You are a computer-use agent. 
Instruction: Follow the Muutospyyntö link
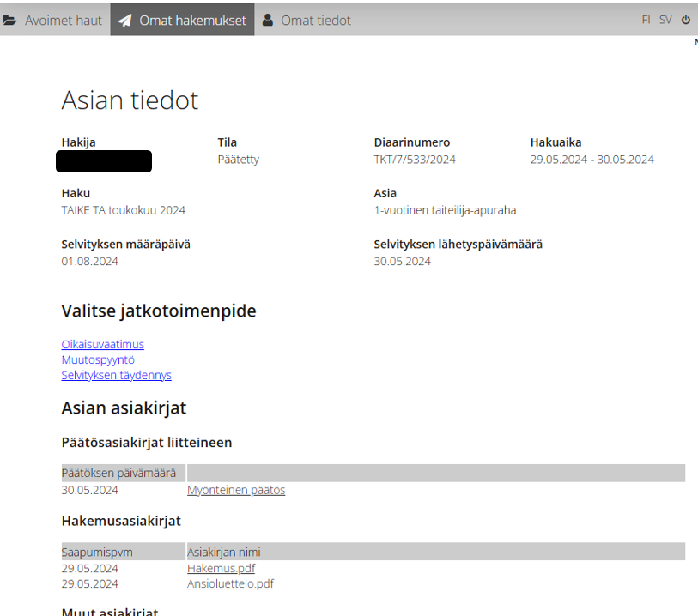click(x=98, y=359)
